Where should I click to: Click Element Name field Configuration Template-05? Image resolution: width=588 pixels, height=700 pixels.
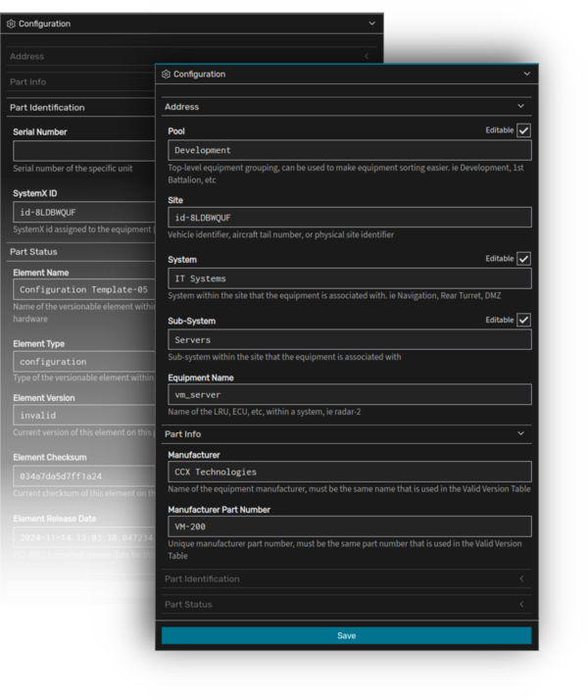84,290
